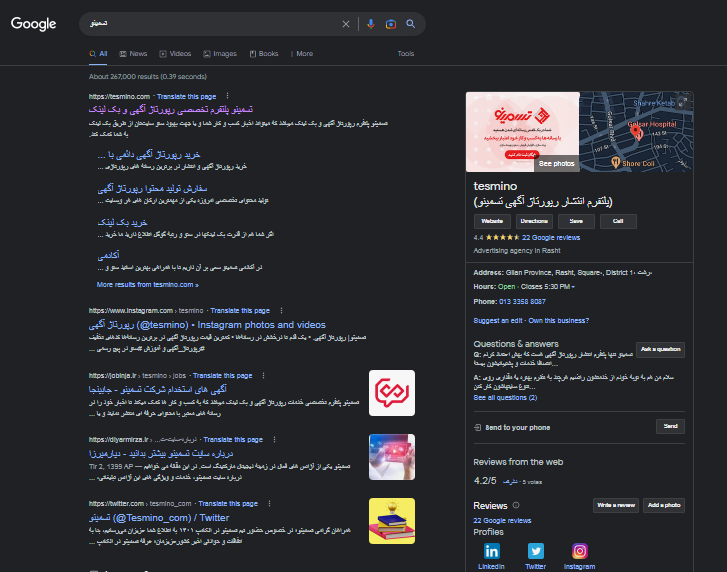Open the Twitter profile icon
Image resolution: width=727 pixels, height=572 pixels.
(536, 551)
